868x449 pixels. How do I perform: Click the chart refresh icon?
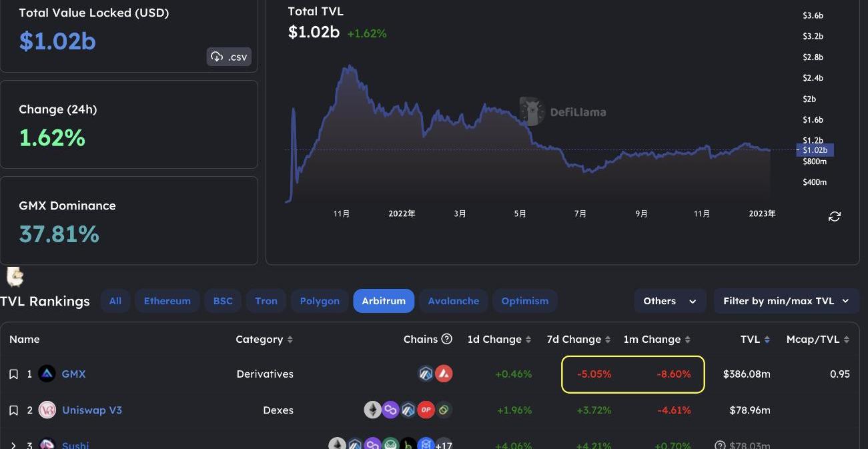tap(834, 217)
